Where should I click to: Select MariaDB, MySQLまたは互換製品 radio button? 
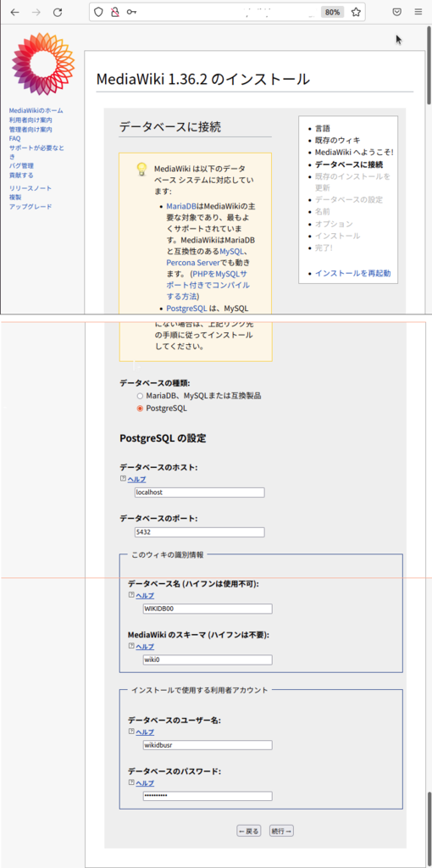coord(140,397)
